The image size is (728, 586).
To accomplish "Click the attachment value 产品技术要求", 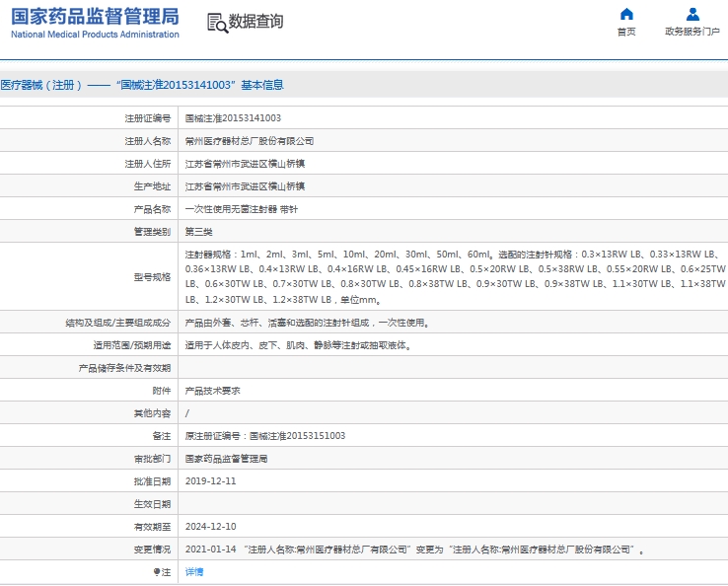I will click(213, 391).
